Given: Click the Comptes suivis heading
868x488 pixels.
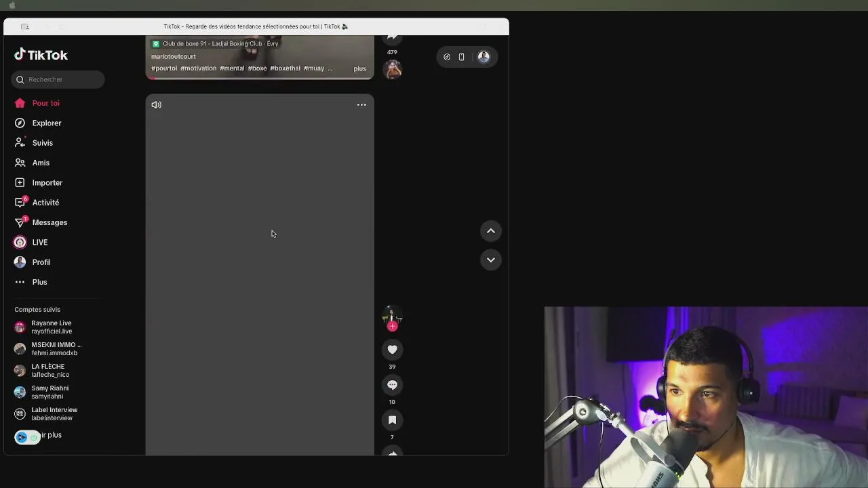Looking at the screenshot, I should [37, 310].
